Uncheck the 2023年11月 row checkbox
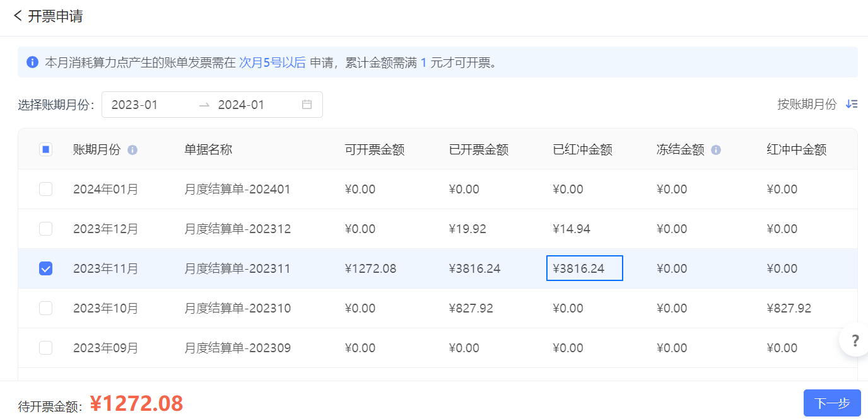 (x=45, y=268)
